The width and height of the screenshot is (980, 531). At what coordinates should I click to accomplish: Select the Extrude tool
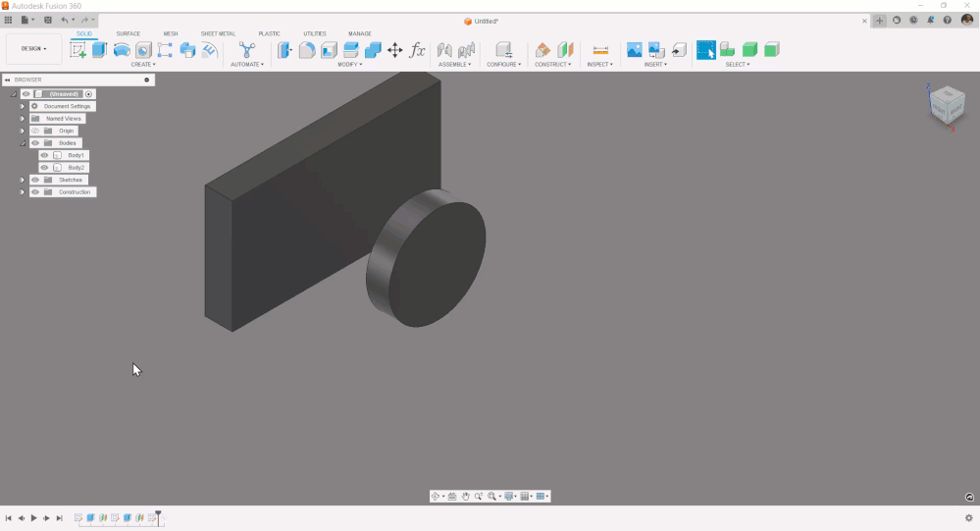point(99,50)
